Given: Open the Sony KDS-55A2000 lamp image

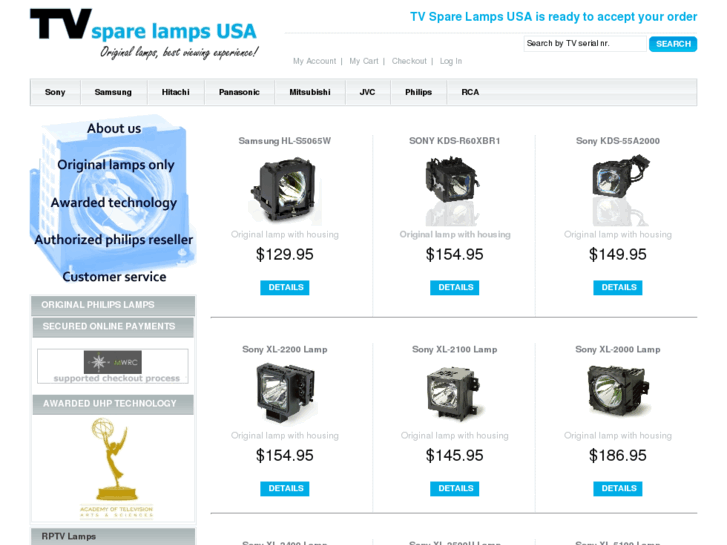Looking at the screenshot, I should (618, 190).
